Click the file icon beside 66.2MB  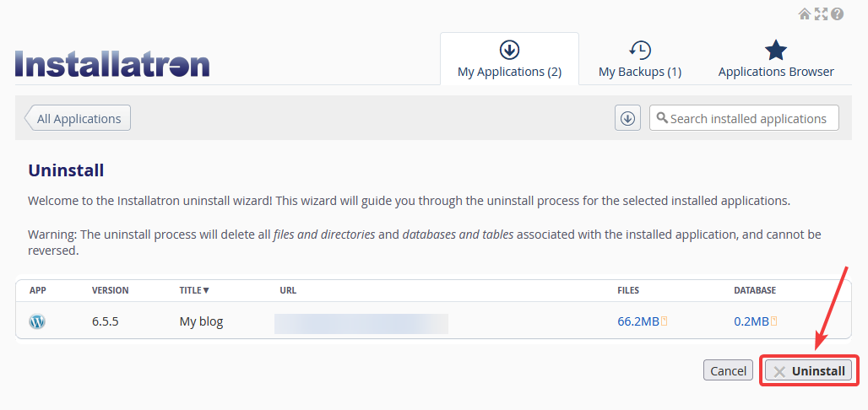665,321
